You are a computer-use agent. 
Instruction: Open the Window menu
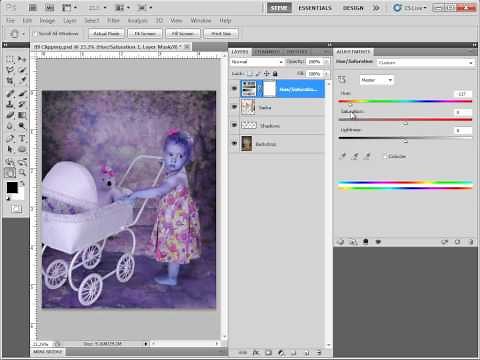pos(201,21)
